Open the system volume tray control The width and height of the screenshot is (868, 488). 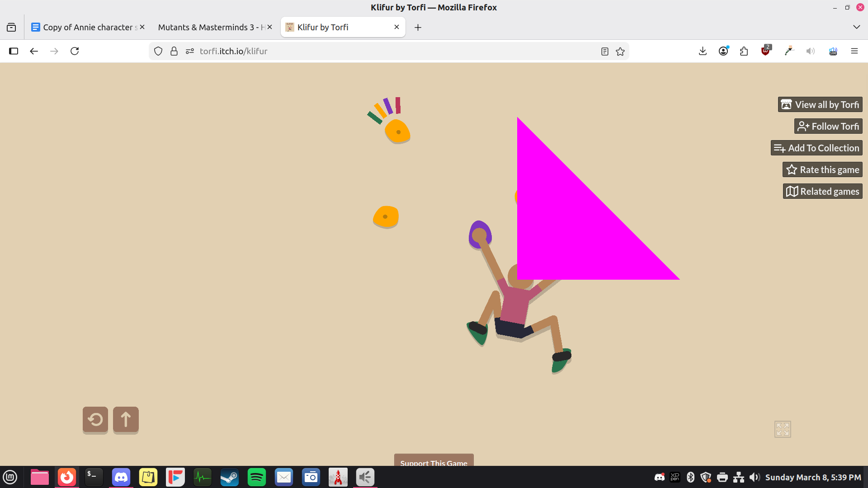(754, 477)
